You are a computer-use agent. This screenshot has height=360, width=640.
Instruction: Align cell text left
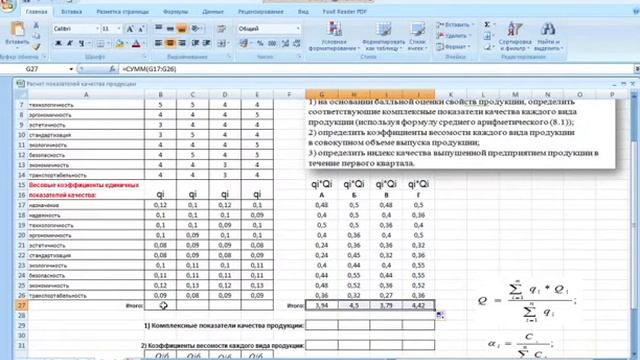pyautogui.click(x=158, y=43)
